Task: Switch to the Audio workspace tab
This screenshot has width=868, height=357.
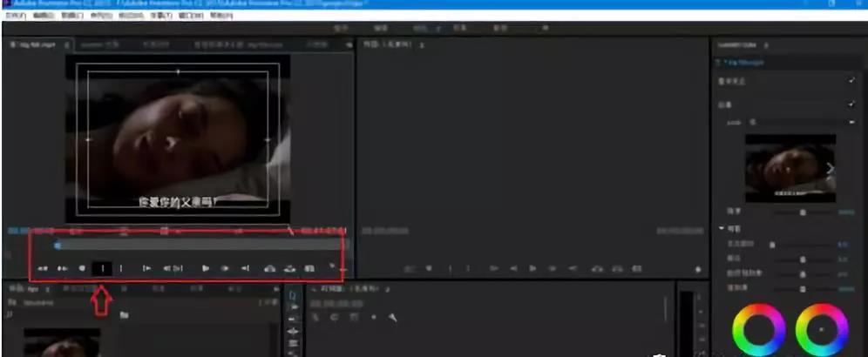Action: click(x=500, y=28)
